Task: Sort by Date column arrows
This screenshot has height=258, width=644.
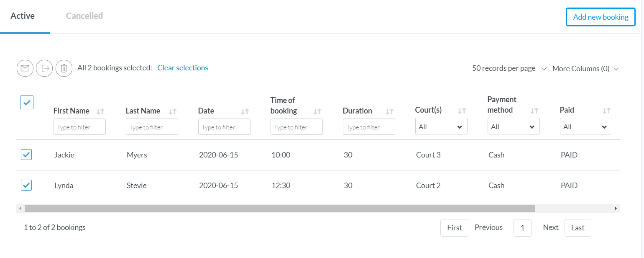Action: [x=245, y=111]
